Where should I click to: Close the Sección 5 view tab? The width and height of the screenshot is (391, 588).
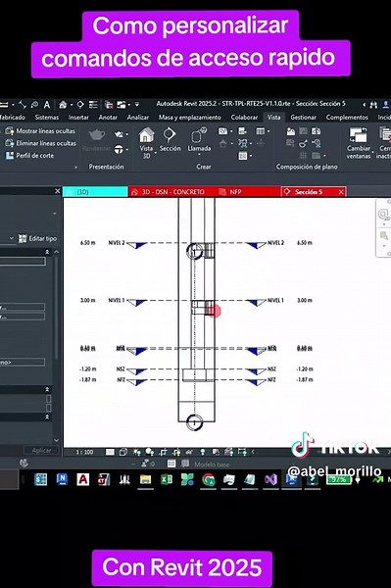pyautogui.click(x=341, y=192)
